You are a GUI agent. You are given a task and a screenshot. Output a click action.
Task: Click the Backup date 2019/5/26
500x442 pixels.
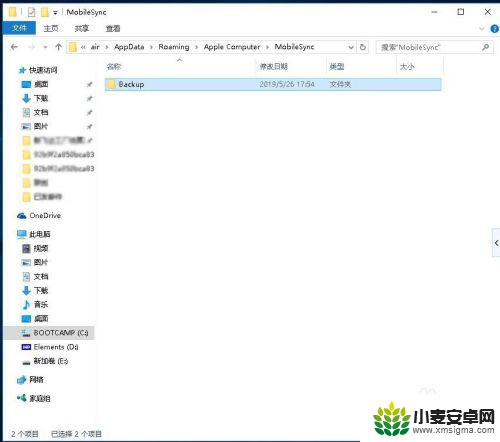287,84
